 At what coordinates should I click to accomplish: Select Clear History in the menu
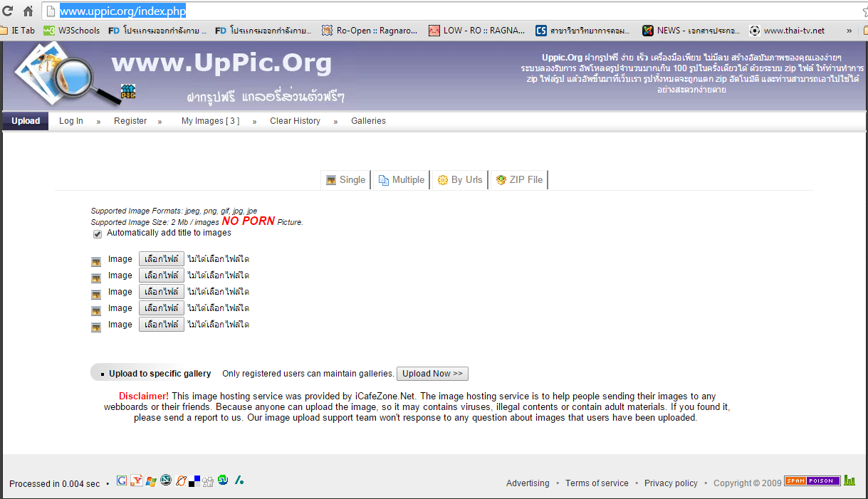point(295,121)
